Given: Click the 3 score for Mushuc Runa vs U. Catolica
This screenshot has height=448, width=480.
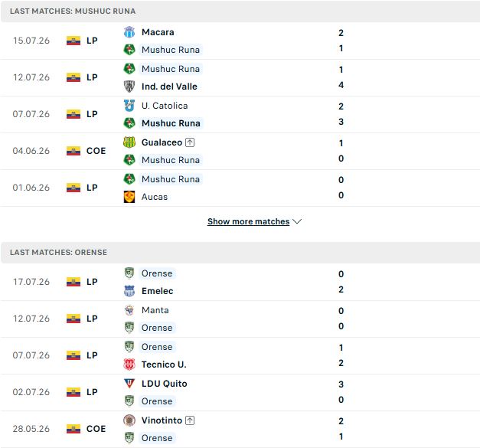Looking at the screenshot, I should [x=341, y=122].
